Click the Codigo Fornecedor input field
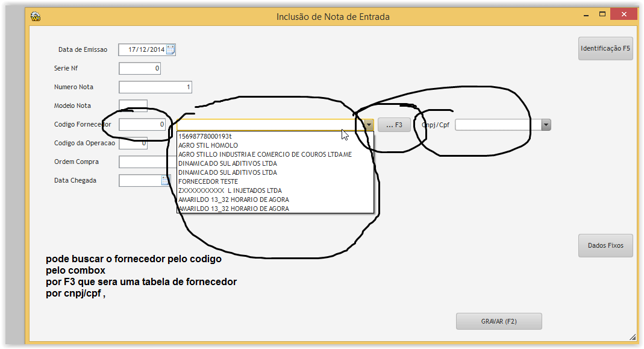This screenshot has height=349, width=644. point(142,125)
